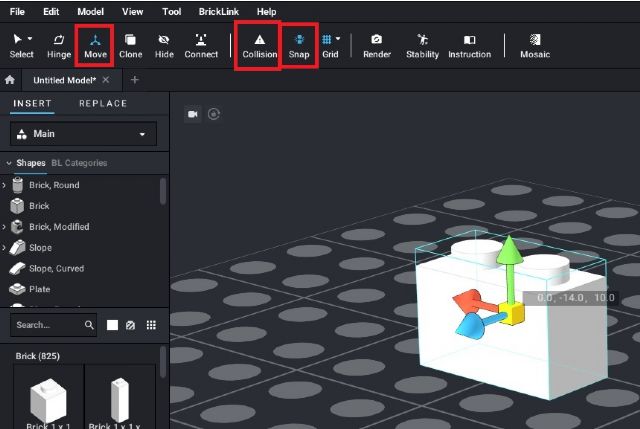Open the Render tool
This screenshot has height=429, width=640.
coord(377,45)
